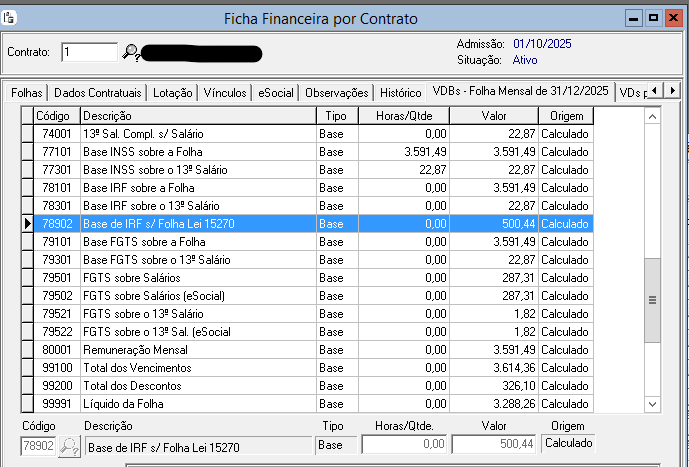
Task: Open the Dados Contratuais tab
Action: [x=98, y=92]
